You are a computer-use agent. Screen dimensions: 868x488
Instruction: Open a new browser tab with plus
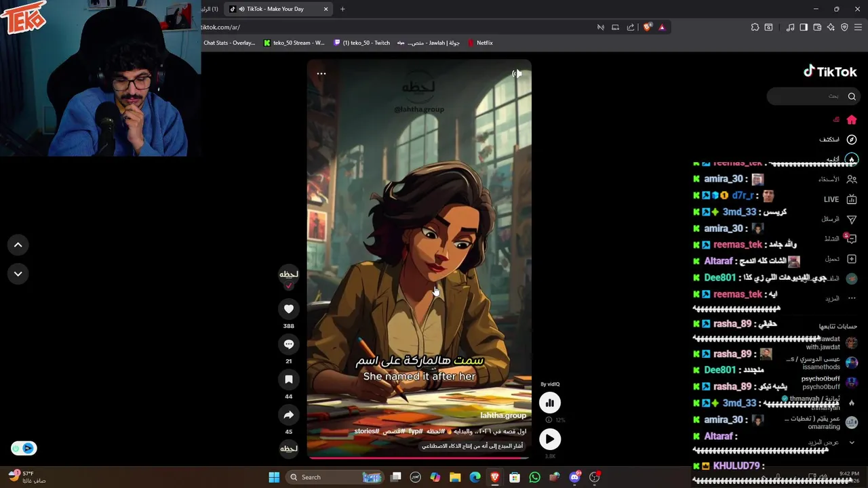(342, 9)
